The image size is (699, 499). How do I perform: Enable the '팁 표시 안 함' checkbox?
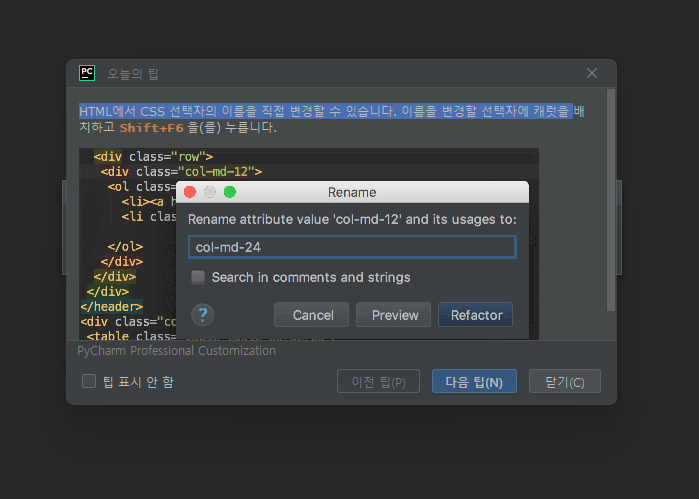[x=89, y=381]
